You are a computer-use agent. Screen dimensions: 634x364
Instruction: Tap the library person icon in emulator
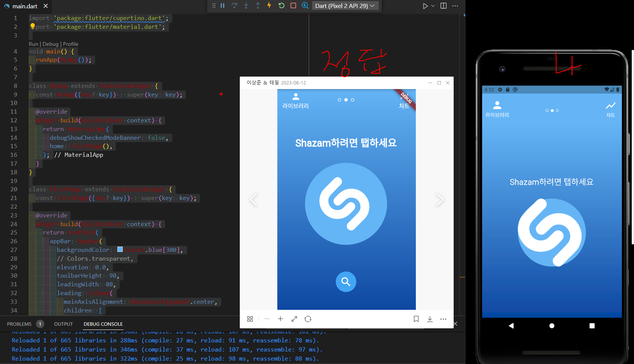click(497, 105)
